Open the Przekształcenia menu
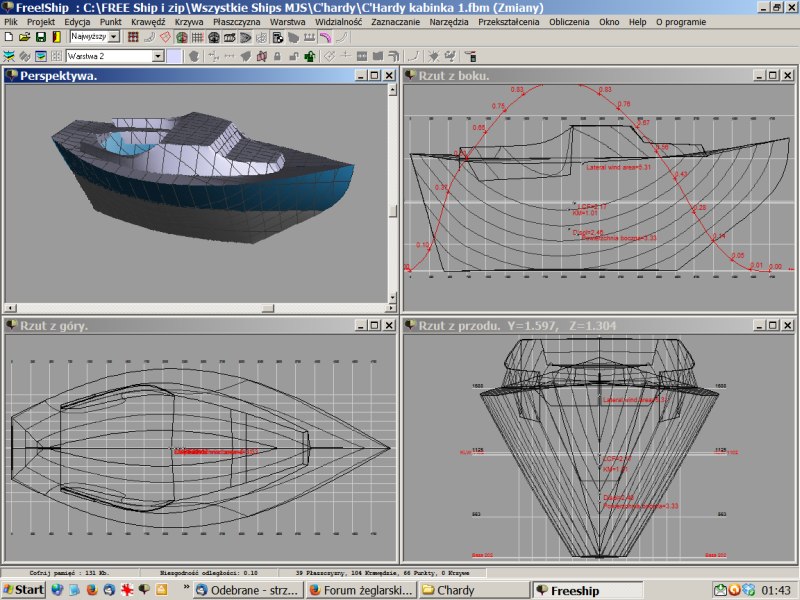This screenshot has width=800, height=600. tap(509, 21)
